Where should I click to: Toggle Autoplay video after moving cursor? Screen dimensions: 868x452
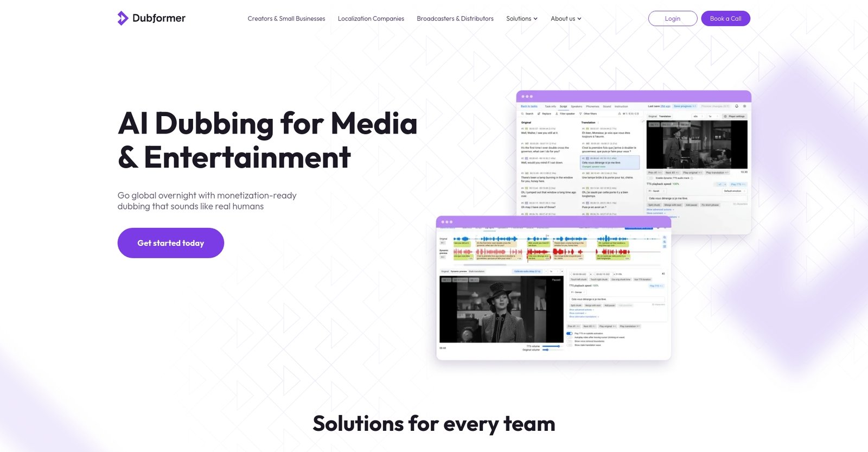click(569, 338)
